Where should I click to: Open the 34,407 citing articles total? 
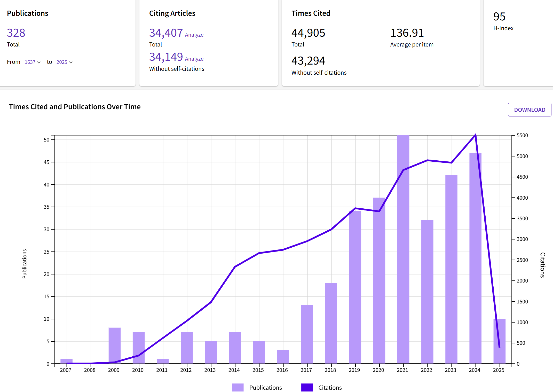click(166, 33)
